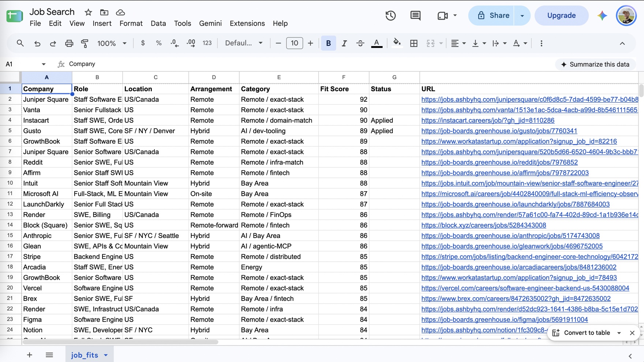
Task: Open the Extensions menu
Action: click(x=247, y=23)
